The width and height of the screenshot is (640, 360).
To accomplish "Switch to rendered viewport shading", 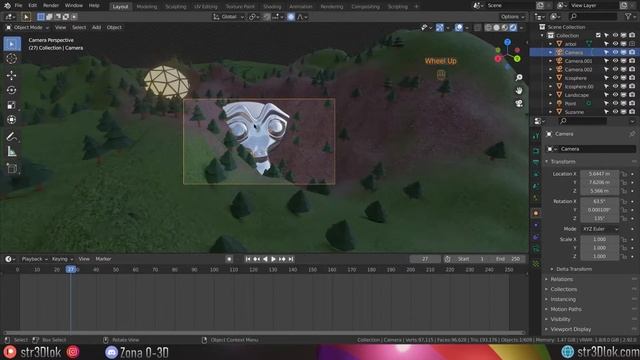I will tap(513, 27).
